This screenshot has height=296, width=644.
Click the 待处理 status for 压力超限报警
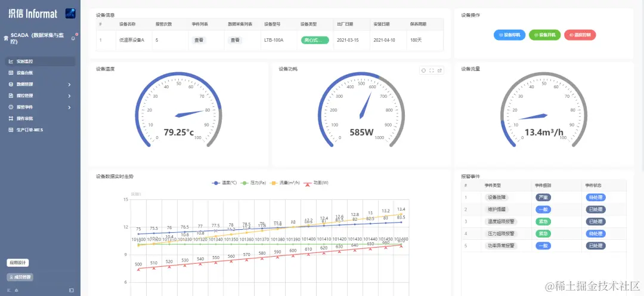(596, 233)
